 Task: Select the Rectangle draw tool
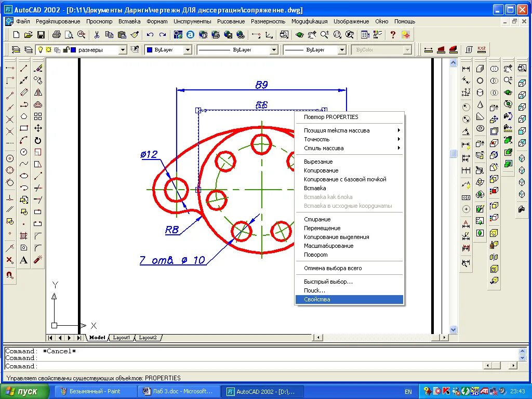click(x=23, y=128)
